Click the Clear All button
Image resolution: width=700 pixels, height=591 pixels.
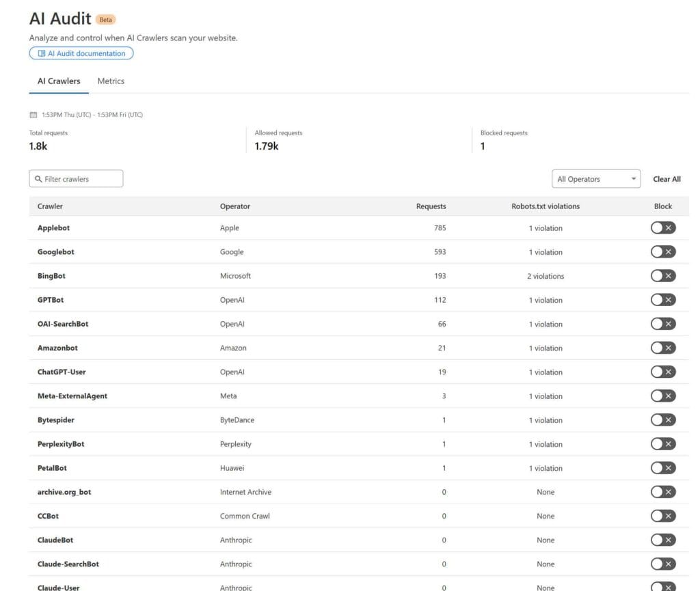667,179
